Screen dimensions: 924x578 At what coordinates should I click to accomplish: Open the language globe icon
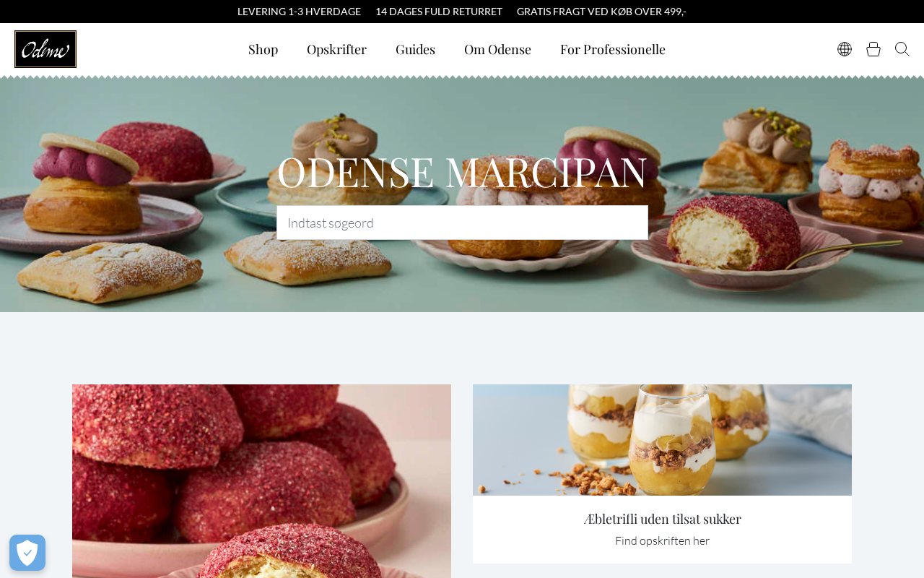[845, 49]
